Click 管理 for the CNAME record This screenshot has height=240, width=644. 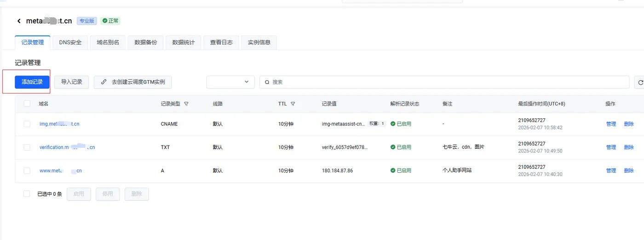point(611,124)
